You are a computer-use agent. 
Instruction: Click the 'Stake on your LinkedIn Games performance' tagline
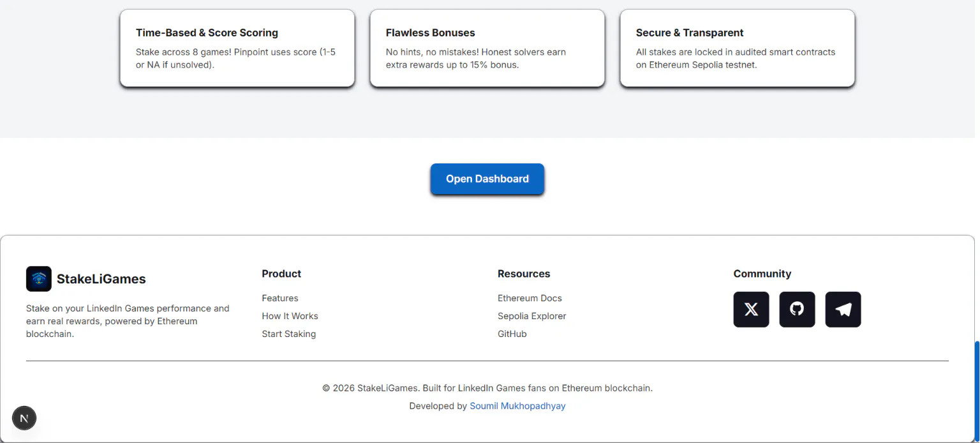click(x=128, y=321)
